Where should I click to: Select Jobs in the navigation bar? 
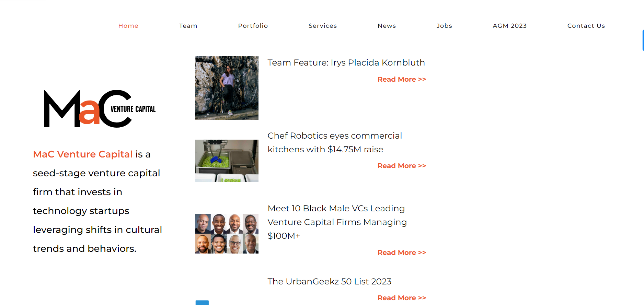tap(444, 26)
